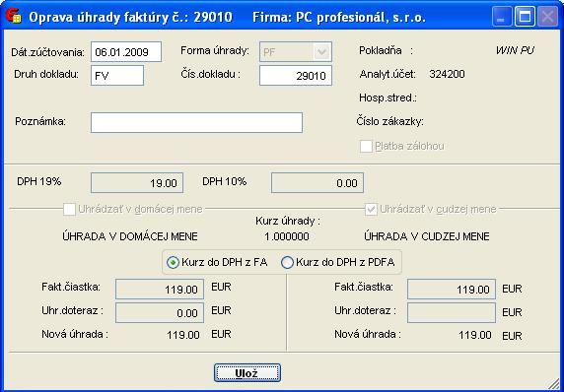This screenshot has width=564, height=392.
Task: Click the DPH 10% value field
Action: 317,183
